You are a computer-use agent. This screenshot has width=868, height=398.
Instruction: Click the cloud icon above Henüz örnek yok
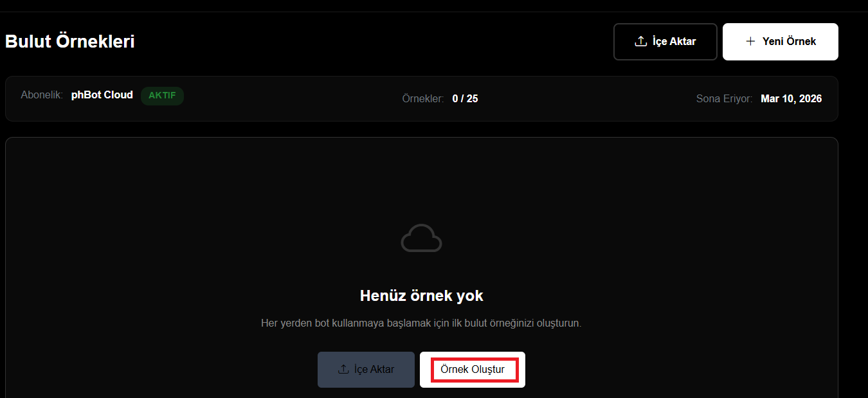click(421, 239)
